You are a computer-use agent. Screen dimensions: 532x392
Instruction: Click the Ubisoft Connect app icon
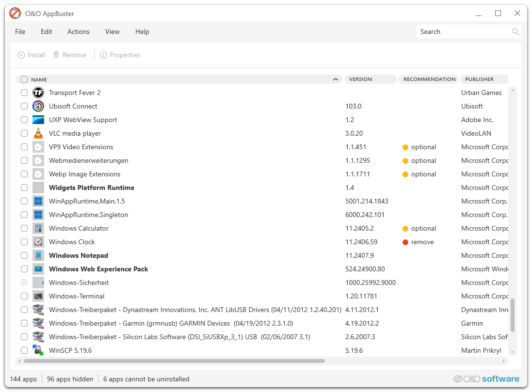(38, 106)
